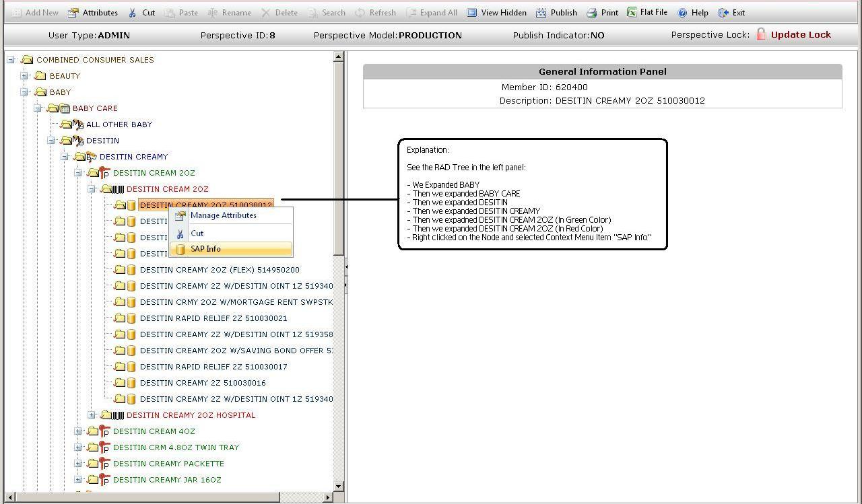The image size is (862, 504).
Task: Click the Attributes toolbar icon
Action: [x=73, y=13]
